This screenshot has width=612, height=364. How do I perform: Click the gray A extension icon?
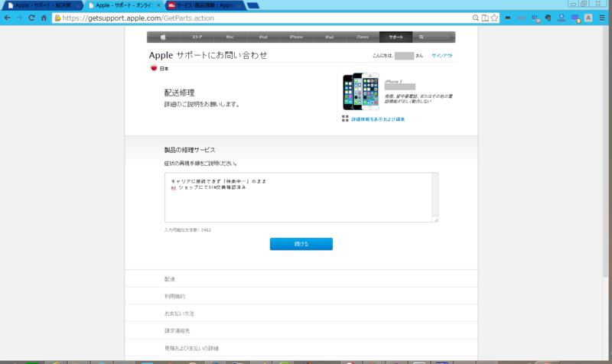pos(588,18)
